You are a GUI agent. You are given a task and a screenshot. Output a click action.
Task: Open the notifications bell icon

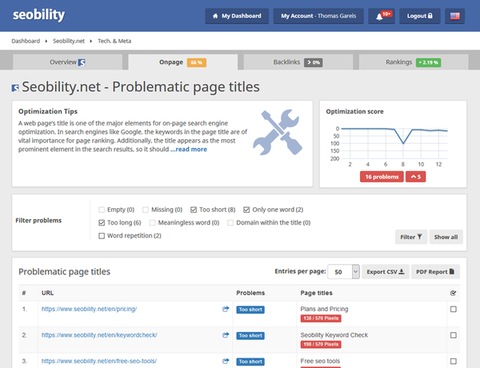coord(381,16)
